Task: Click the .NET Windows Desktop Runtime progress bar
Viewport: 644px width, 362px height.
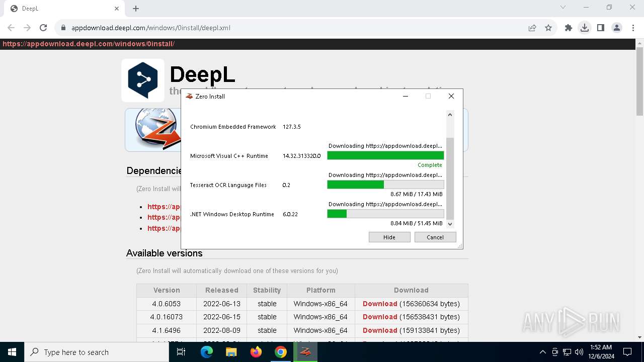Action: 385,214
